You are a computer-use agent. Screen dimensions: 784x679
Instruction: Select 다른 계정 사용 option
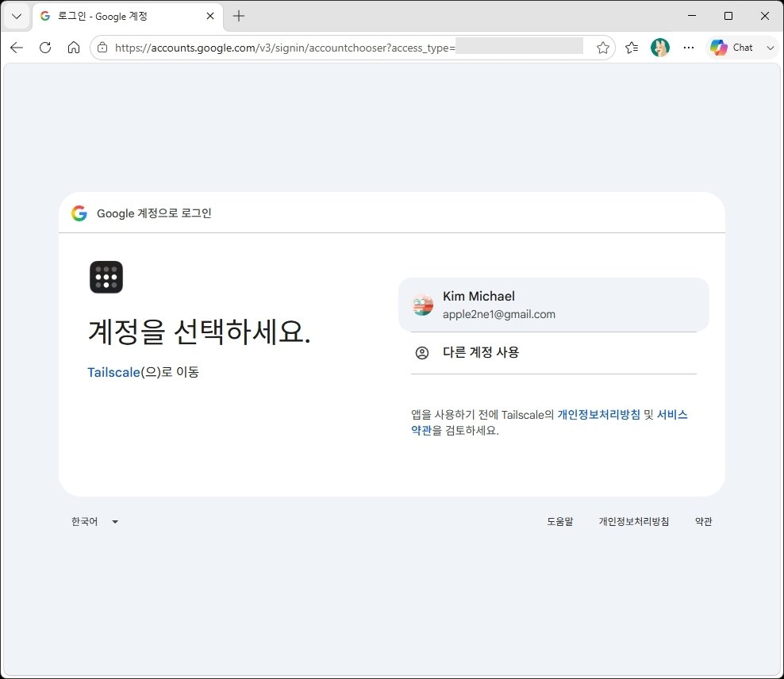(x=554, y=353)
